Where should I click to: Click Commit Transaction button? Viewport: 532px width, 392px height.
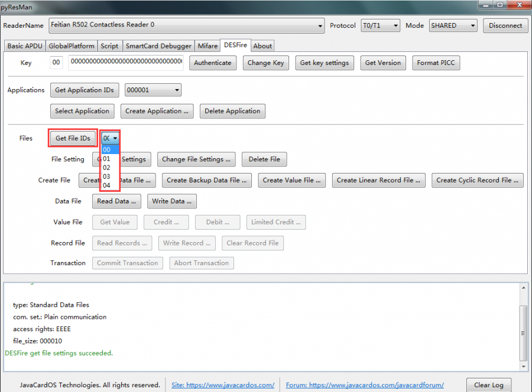pyautogui.click(x=128, y=263)
